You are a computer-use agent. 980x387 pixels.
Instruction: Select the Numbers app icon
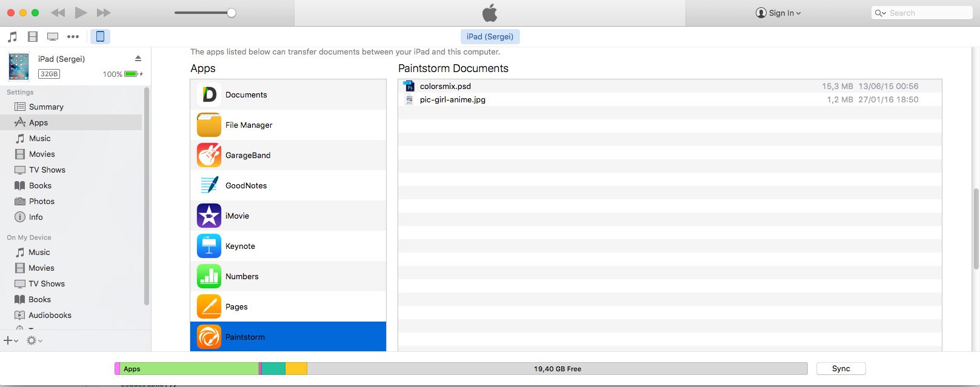point(209,276)
